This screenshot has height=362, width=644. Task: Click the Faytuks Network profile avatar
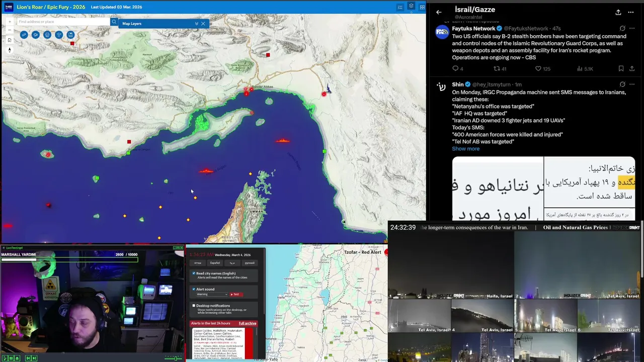coord(442,31)
